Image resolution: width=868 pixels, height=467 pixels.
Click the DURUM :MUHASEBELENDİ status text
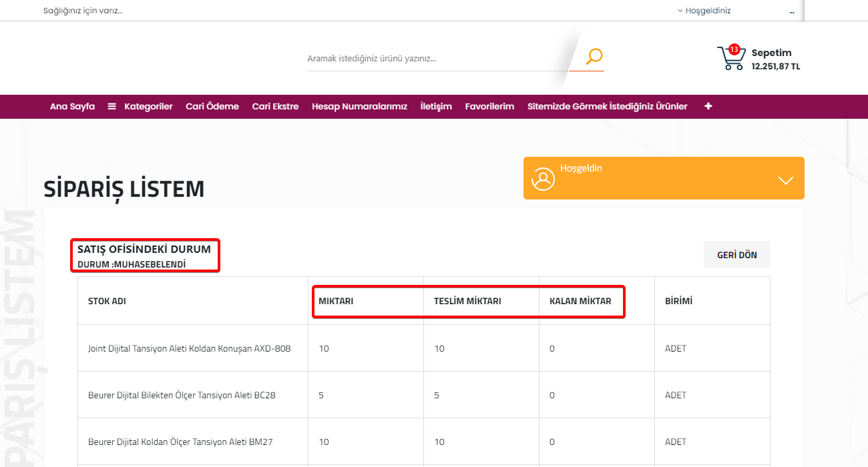[132, 264]
